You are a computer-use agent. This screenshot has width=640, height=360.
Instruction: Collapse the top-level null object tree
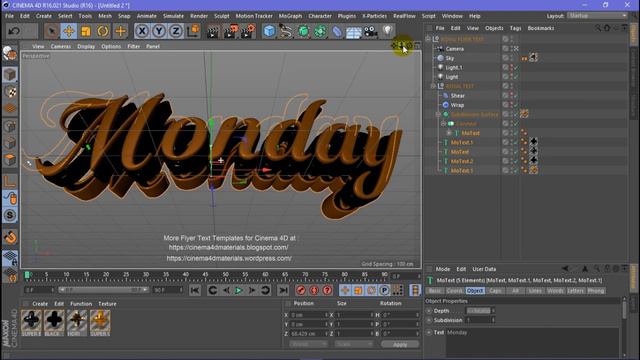428,39
